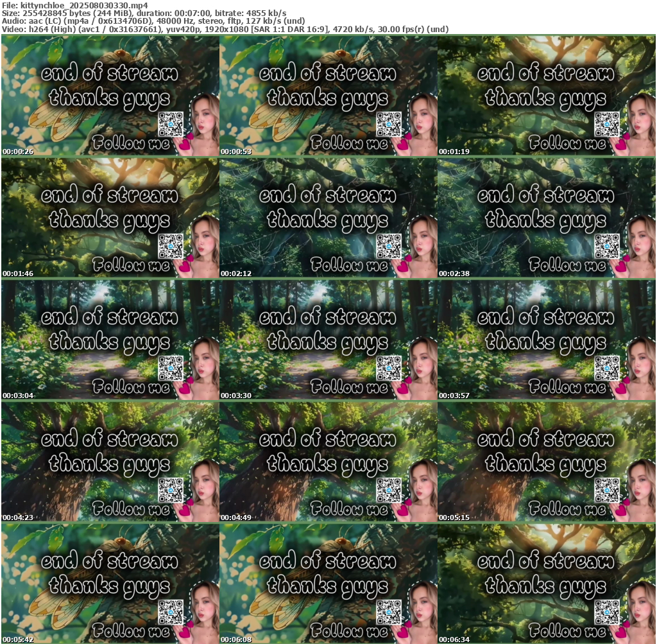Select the frame thumbnail at 00:01:19
Viewport: 657px width, 644px height.
pyautogui.click(x=547, y=96)
